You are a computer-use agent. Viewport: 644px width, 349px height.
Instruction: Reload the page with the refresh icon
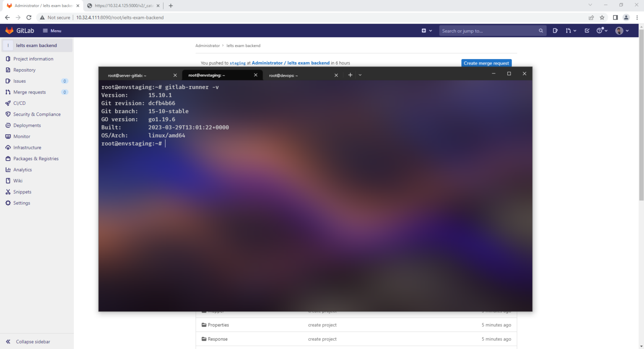tap(29, 18)
